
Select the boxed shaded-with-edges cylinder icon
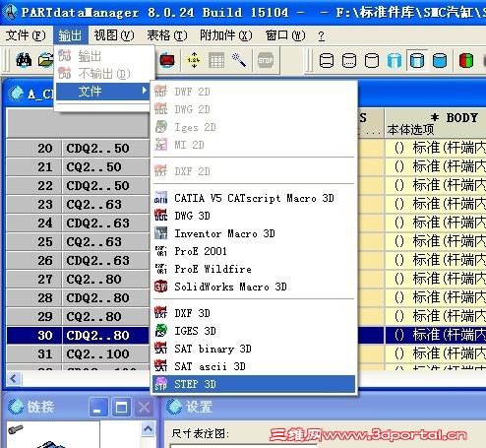pos(417,61)
